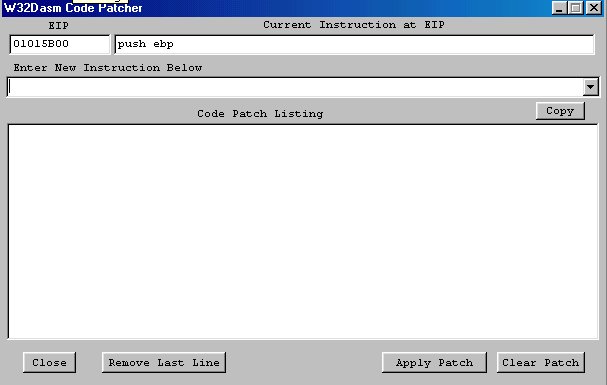Viewport: 607px width, 385px height.
Task: Click the Enter New Instruction Below label
Action: tap(108, 68)
